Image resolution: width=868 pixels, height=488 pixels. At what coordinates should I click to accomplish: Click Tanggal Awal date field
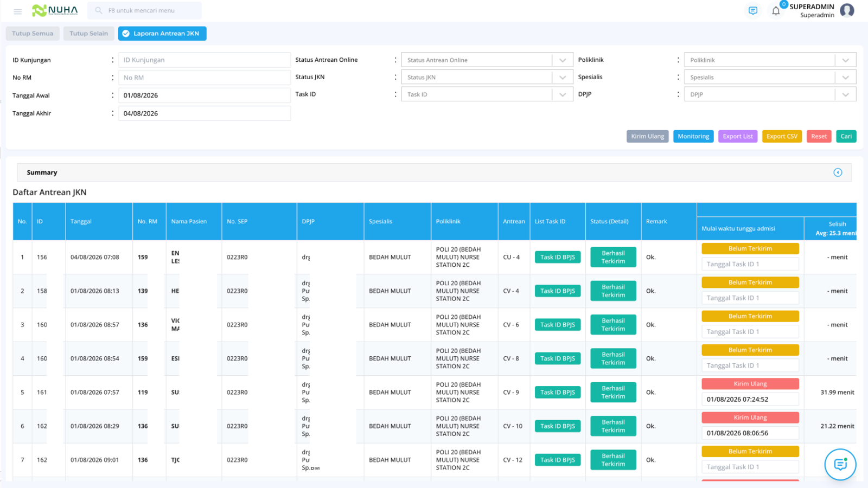pos(205,95)
